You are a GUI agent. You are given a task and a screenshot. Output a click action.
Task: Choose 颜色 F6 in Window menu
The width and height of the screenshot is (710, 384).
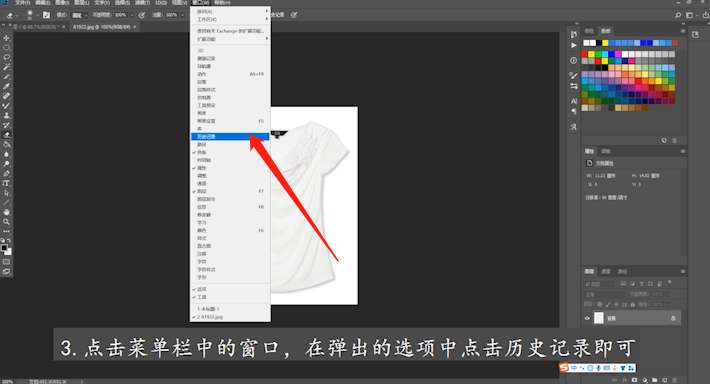(230, 230)
